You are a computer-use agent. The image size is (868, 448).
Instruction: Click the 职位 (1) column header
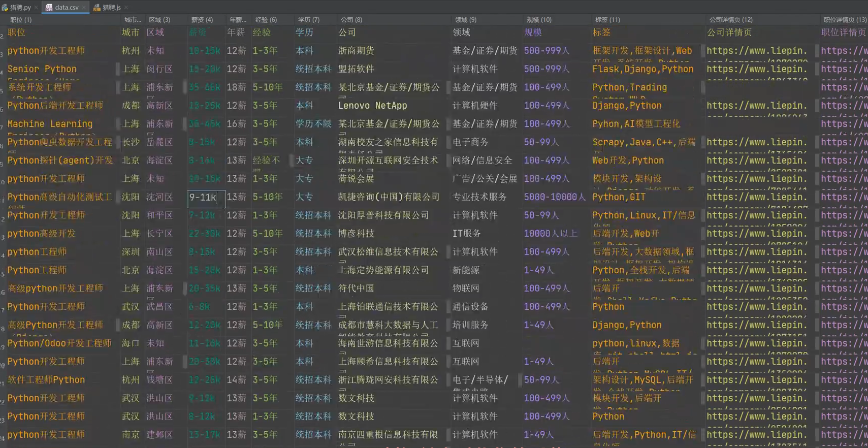tap(21, 20)
